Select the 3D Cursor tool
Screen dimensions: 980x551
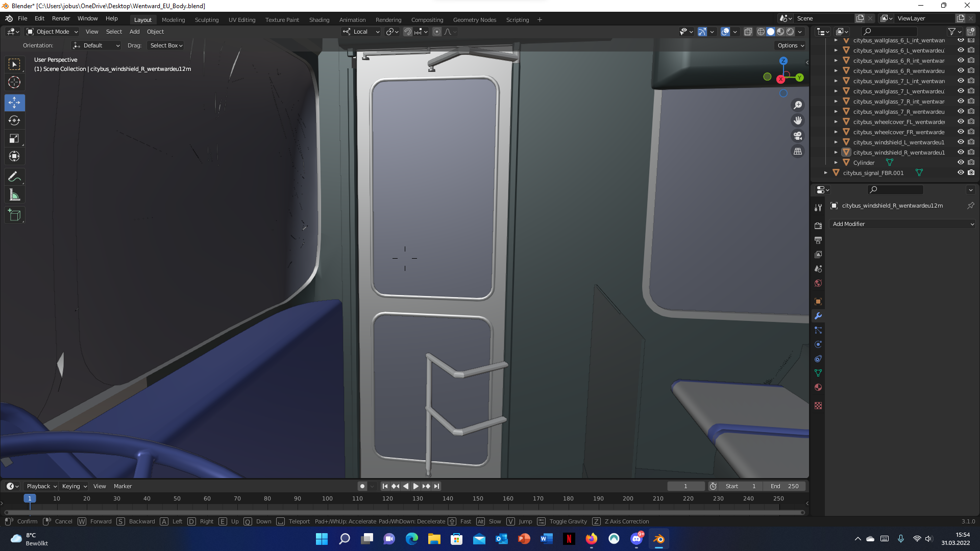click(14, 82)
